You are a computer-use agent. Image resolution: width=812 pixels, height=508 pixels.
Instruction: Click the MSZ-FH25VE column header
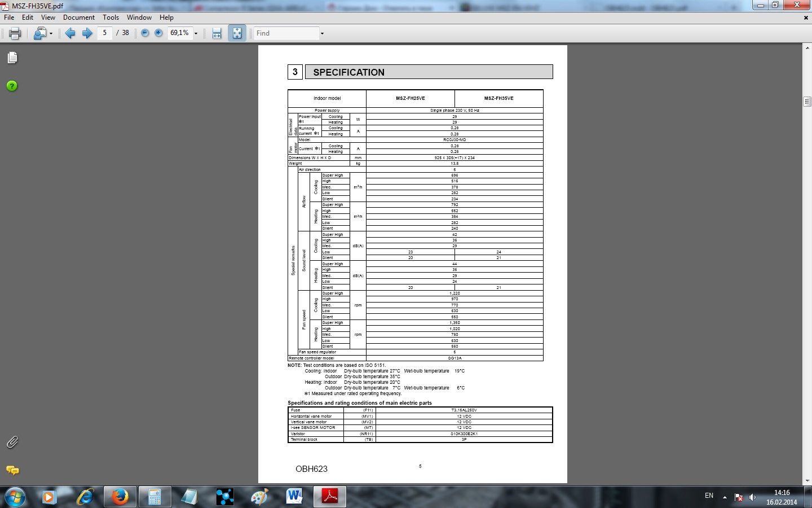(411, 98)
